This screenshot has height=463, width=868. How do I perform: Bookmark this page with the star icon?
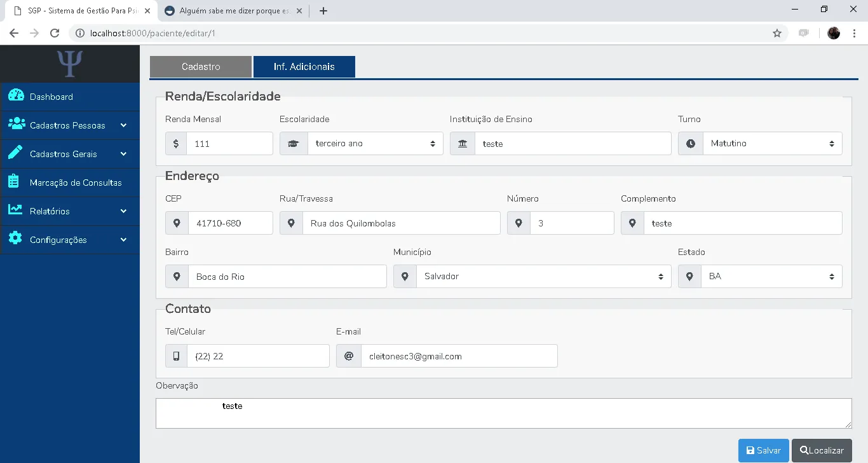776,33
